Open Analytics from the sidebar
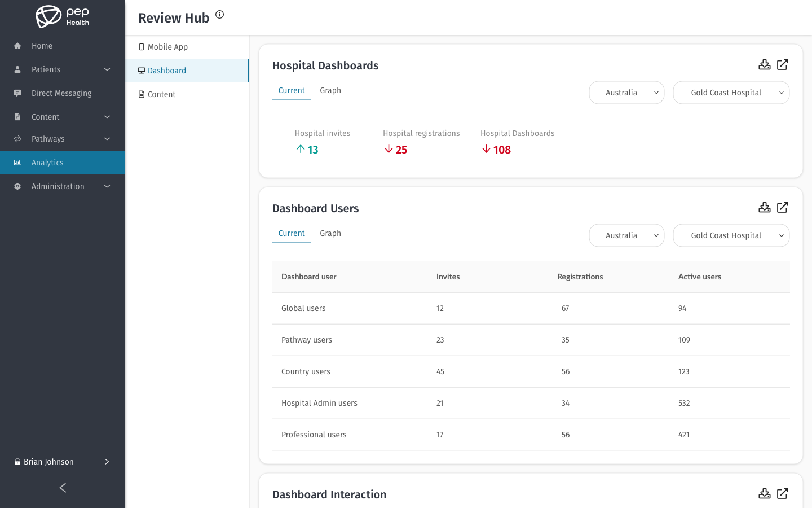 (x=62, y=163)
